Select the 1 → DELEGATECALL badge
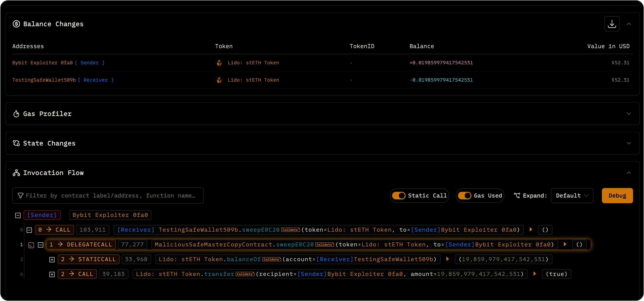 click(x=81, y=245)
